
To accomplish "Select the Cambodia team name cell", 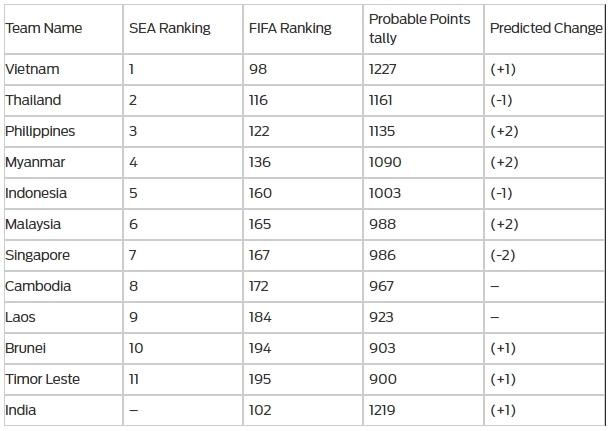I will coord(38,286).
